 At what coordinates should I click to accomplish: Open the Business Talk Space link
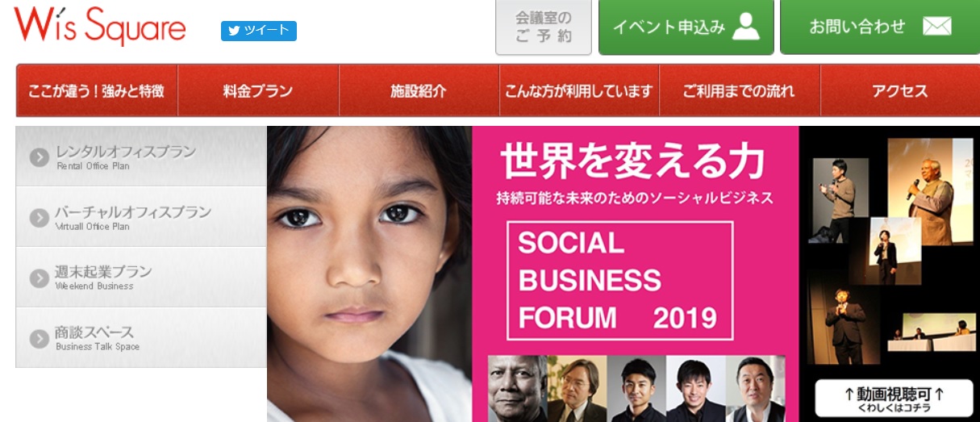pyautogui.click(x=141, y=337)
